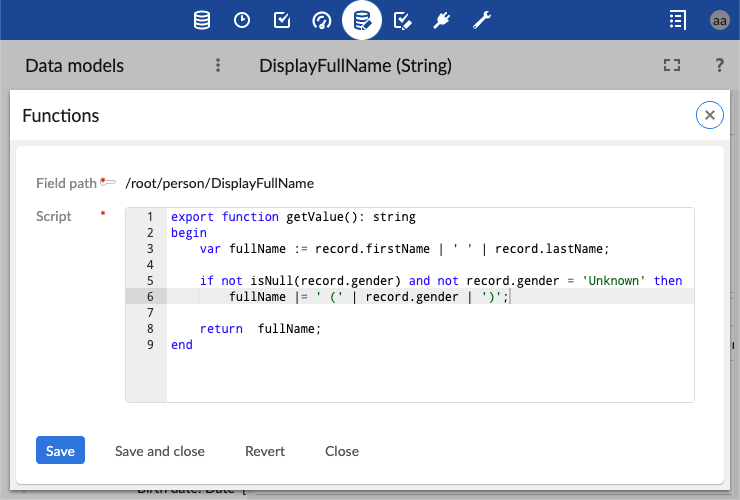Image resolution: width=740 pixels, height=500 pixels.
Task: Open the database icon in top navigation
Action: pos(202,20)
